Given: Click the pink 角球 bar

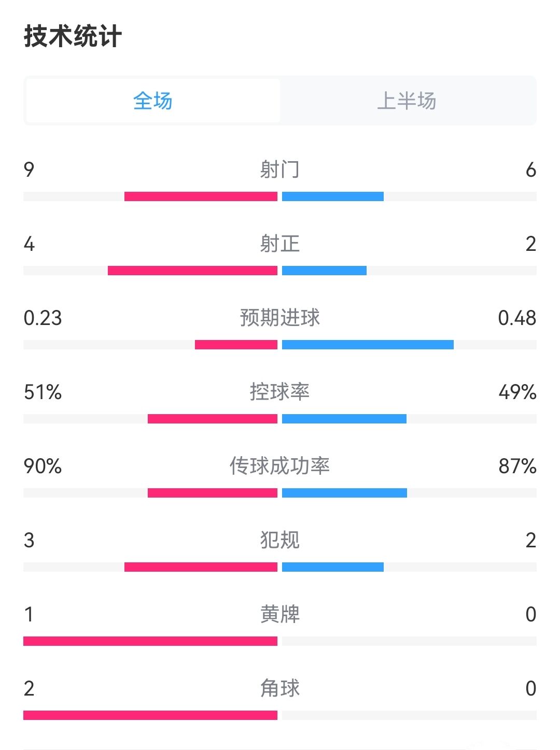Looking at the screenshot, I should [x=150, y=715].
